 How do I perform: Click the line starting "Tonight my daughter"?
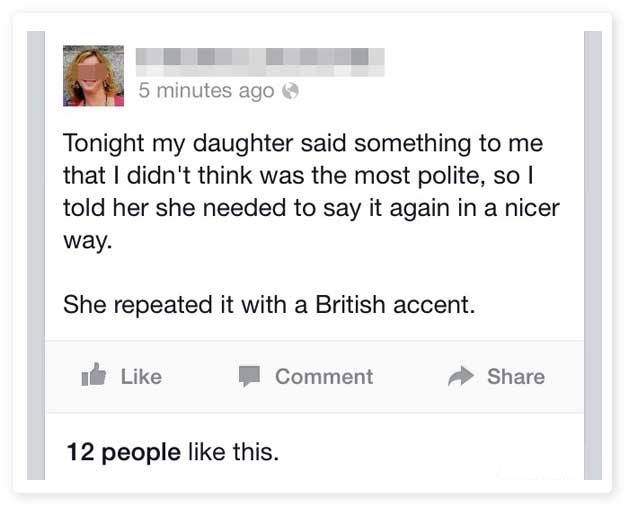pyautogui.click(x=302, y=144)
